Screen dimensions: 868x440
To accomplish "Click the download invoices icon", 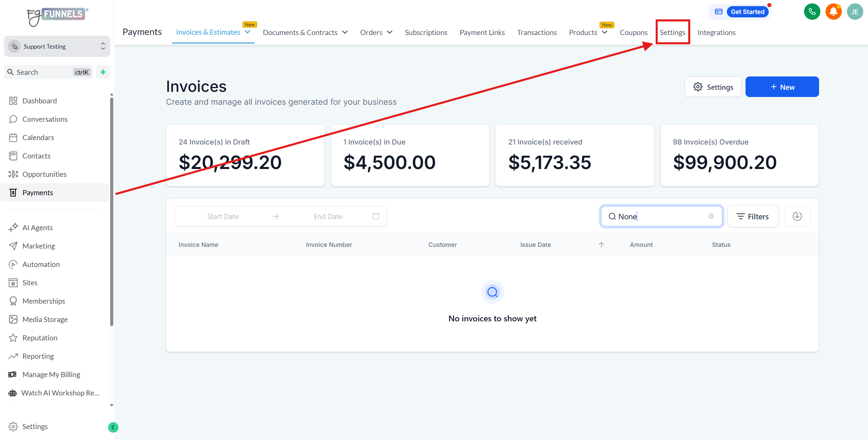I will [797, 216].
